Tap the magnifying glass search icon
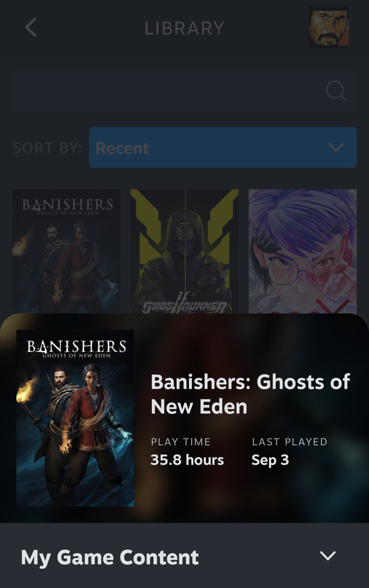 pos(336,91)
